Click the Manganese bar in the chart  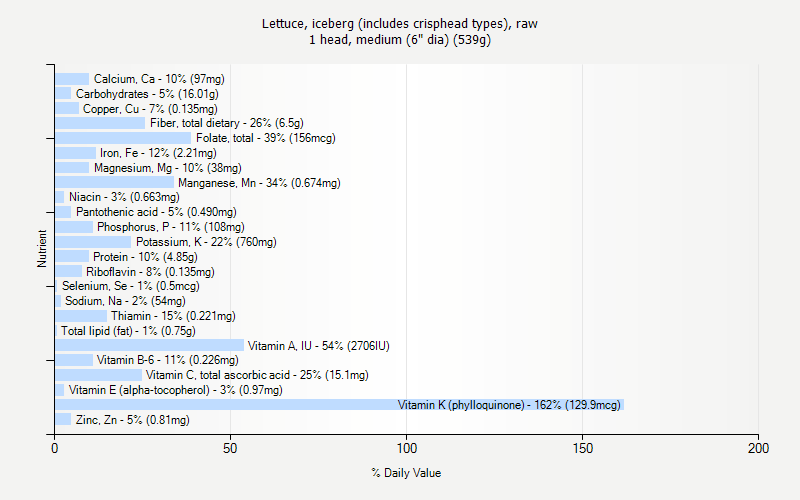pos(114,182)
